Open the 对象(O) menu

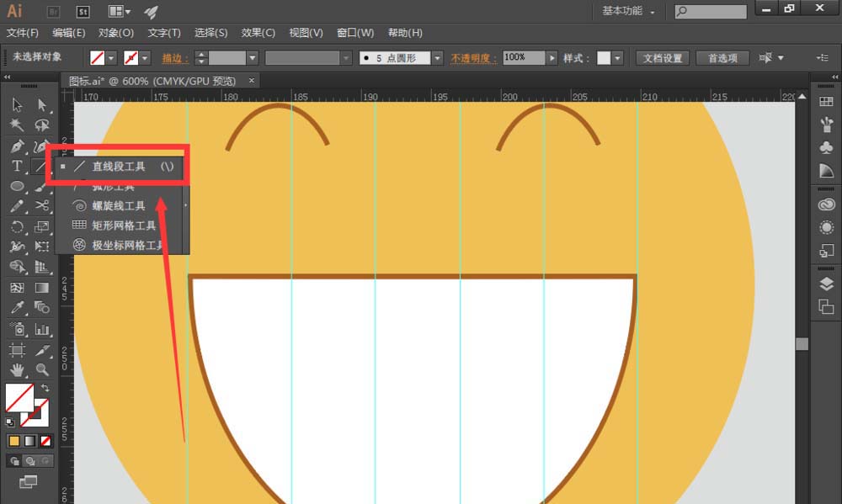[x=116, y=33]
